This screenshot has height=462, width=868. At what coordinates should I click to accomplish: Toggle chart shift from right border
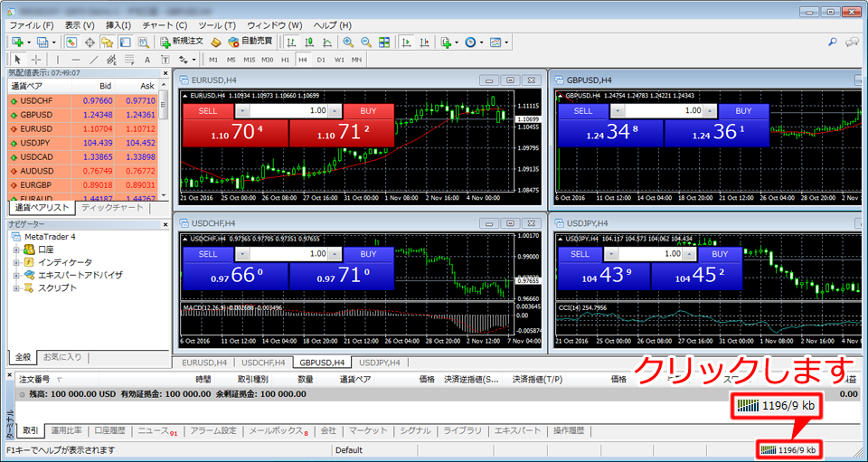[x=425, y=42]
